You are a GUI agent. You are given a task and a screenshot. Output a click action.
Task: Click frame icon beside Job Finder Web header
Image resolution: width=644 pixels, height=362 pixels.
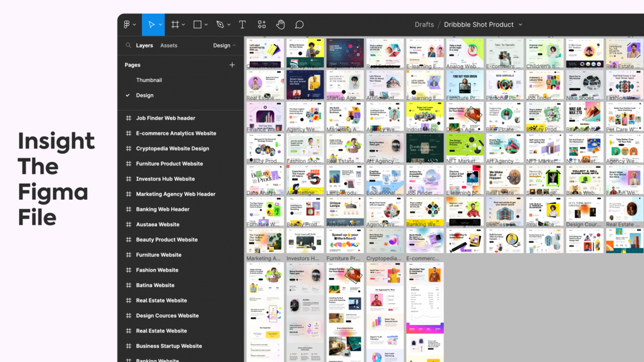point(129,118)
